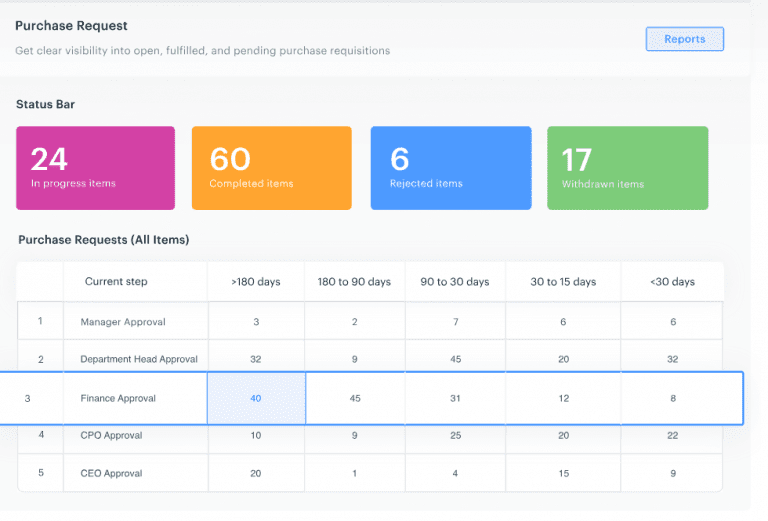Click Manager Approval value 7
This screenshot has width=768, height=521.
(x=456, y=322)
